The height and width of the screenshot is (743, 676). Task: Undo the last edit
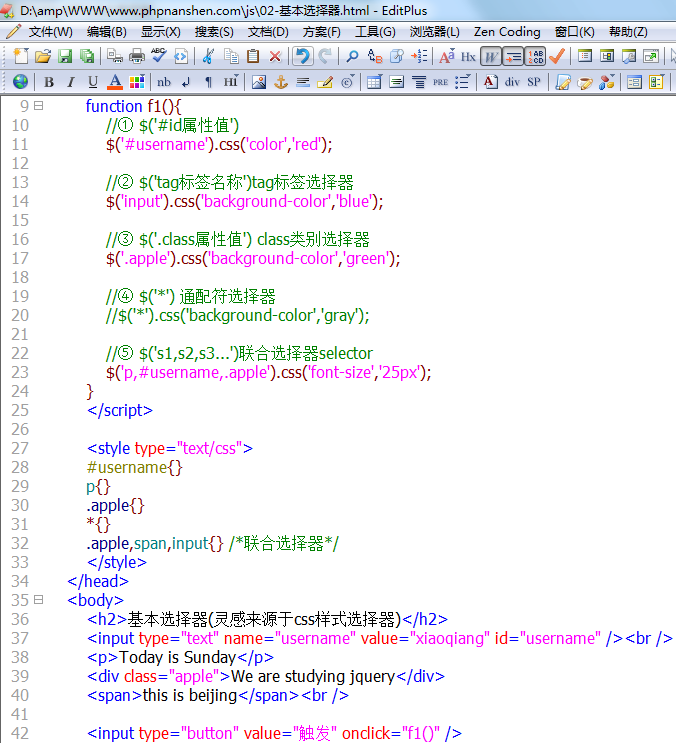[302, 56]
